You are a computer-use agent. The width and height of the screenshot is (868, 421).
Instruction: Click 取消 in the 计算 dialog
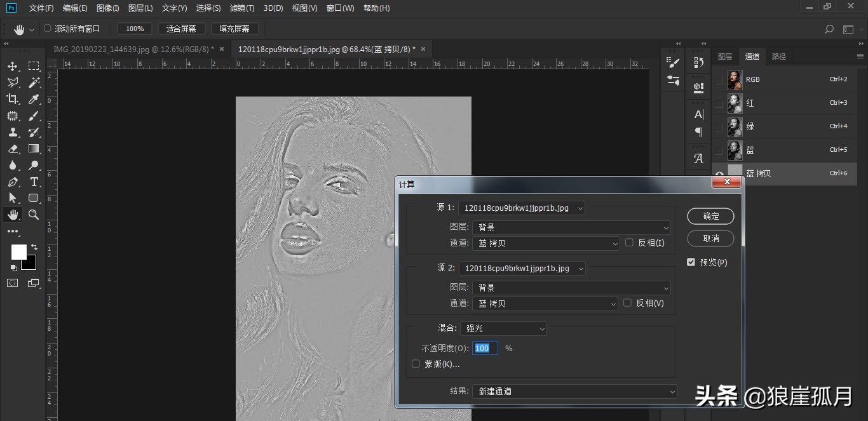710,238
